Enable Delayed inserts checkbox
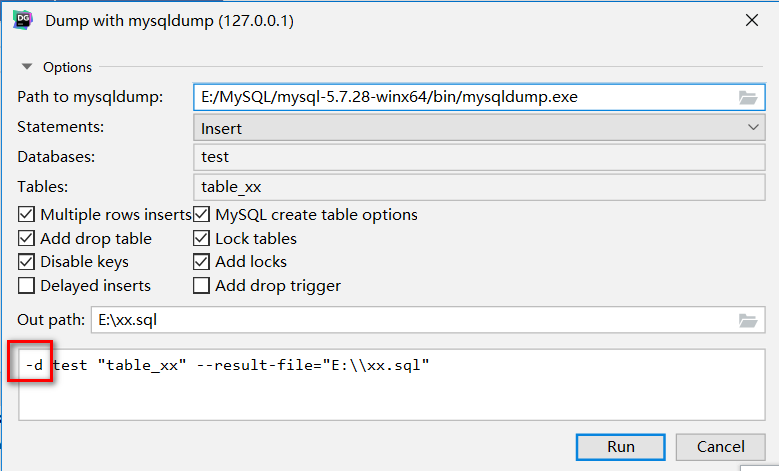Image resolution: width=779 pixels, height=471 pixels. click(27, 286)
